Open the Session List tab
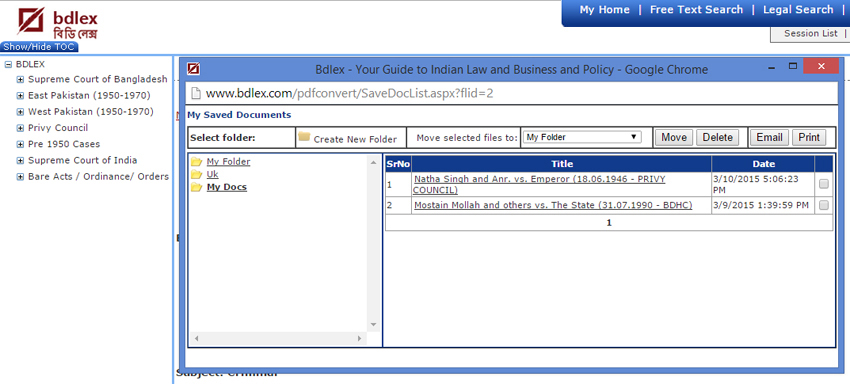This screenshot has height=384, width=850. (x=810, y=33)
